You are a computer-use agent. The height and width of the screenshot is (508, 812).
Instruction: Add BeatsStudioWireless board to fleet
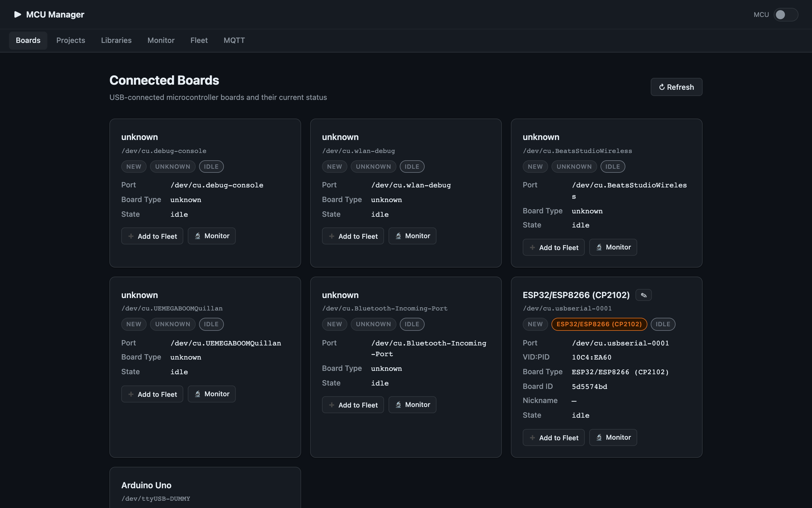point(554,247)
